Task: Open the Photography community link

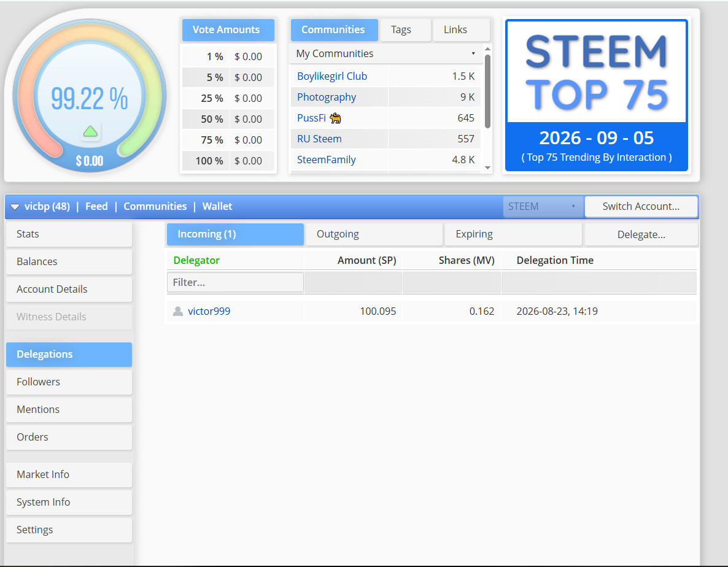Action: pos(327,97)
